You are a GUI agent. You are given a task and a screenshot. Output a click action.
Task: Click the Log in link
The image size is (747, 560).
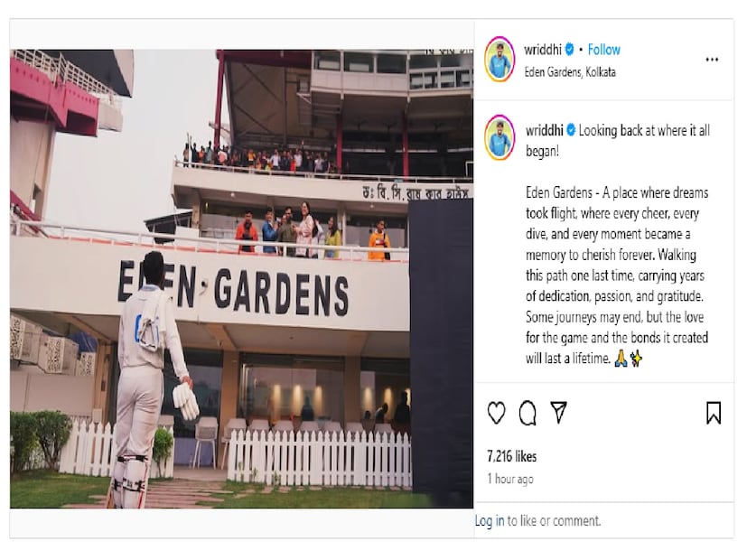coord(490,521)
